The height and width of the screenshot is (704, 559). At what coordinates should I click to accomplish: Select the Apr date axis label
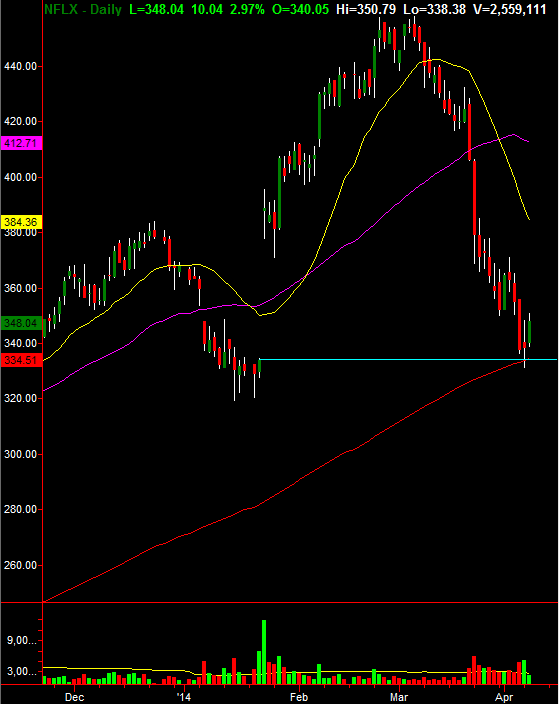pos(504,697)
